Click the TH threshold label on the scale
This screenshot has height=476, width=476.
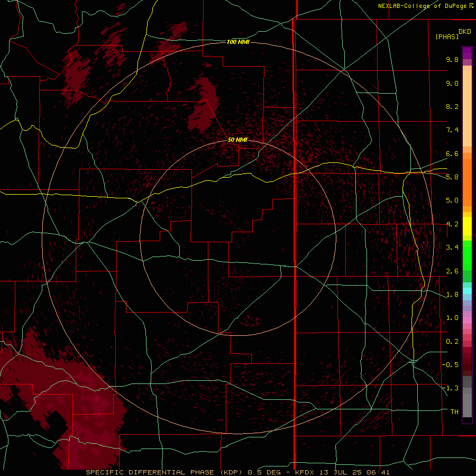click(x=454, y=412)
